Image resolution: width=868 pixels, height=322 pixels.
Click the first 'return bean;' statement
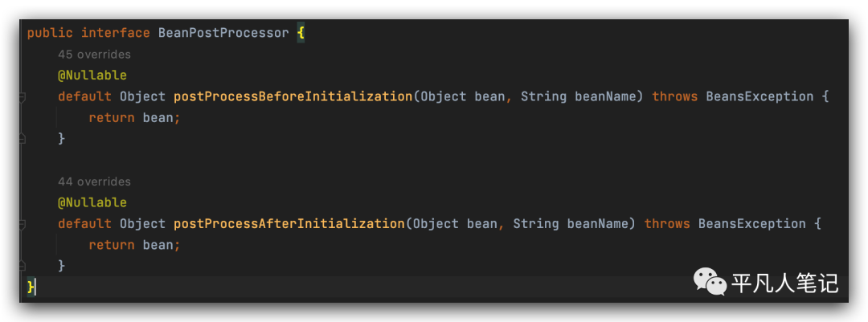[x=135, y=117]
